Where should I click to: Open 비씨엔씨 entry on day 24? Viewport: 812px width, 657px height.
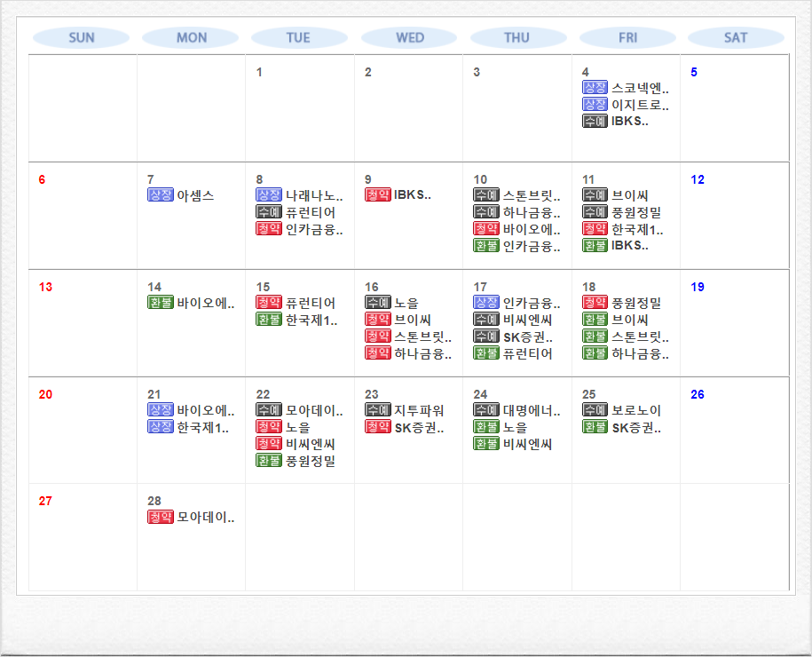527,444
